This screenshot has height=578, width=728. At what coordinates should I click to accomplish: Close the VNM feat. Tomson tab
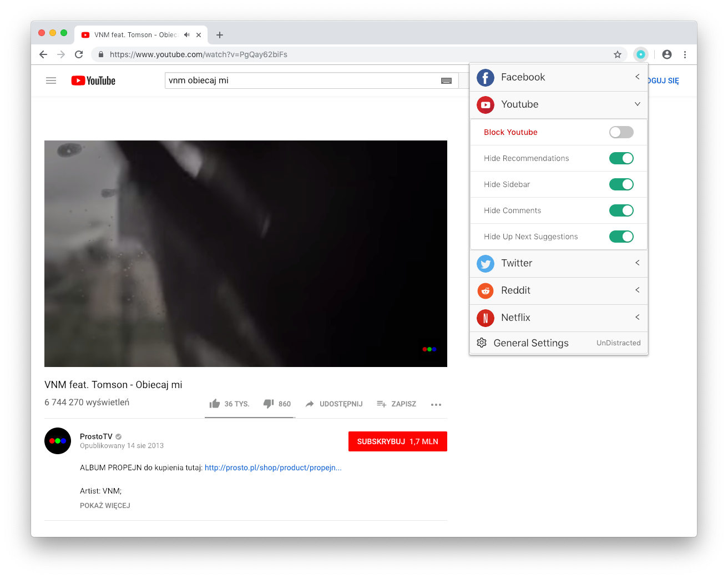click(199, 35)
